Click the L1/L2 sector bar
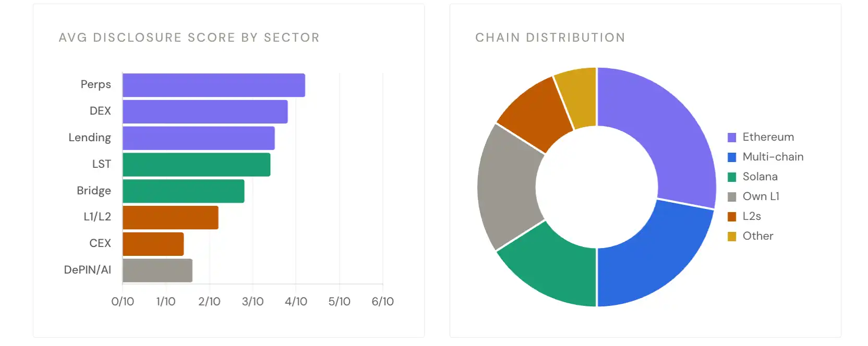868x346 pixels. tap(171, 218)
